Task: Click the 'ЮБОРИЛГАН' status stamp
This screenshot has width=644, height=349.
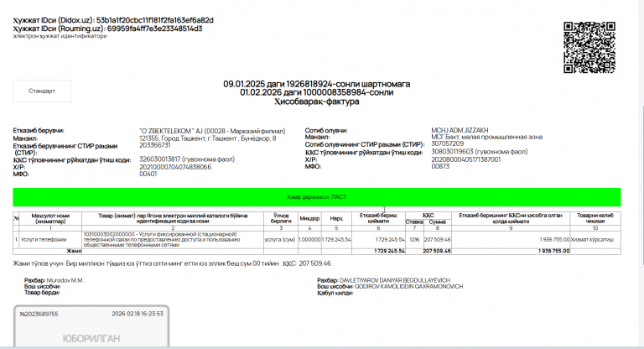Action: pyautogui.click(x=91, y=339)
